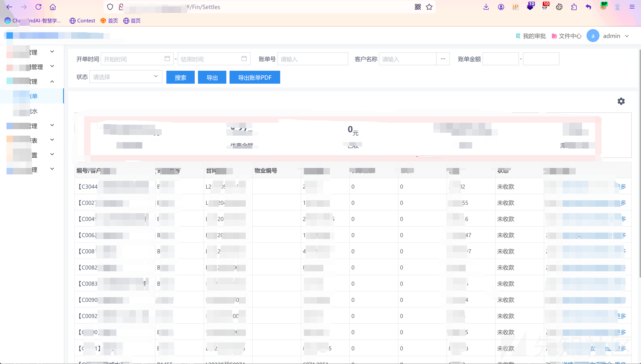Image resolution: width=641 pixels, height=364 pixels.
Task: Click the 导出账单PDF button
Action: click(255, 78)
